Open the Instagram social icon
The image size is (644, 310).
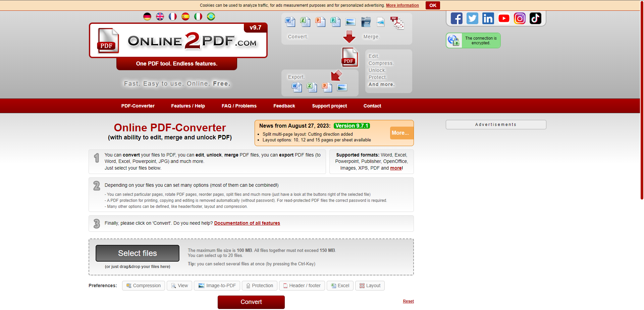coord(520,18)
